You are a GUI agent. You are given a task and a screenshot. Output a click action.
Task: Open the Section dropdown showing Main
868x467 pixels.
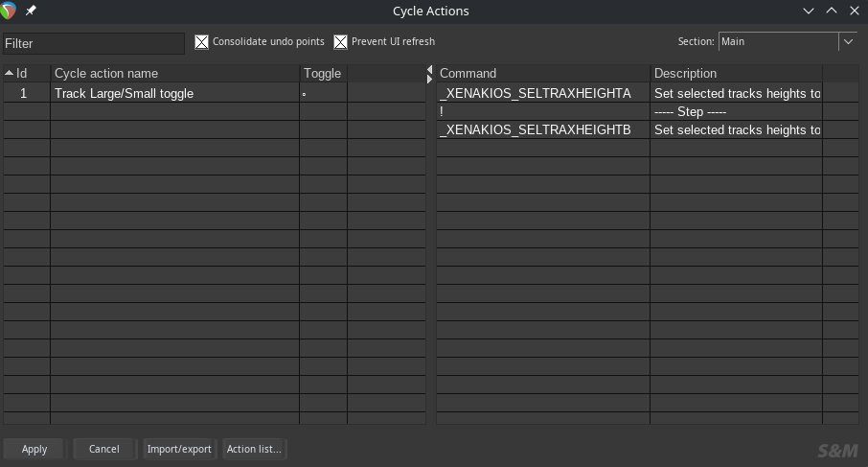pyautogui.click(x=778, y=42)
